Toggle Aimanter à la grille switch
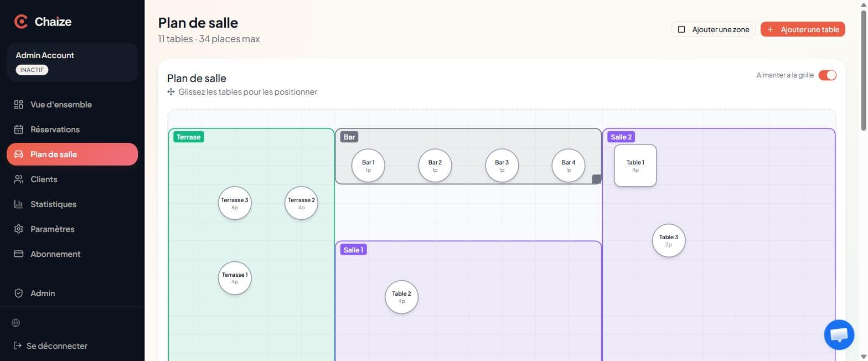 [x=827, y=75]
